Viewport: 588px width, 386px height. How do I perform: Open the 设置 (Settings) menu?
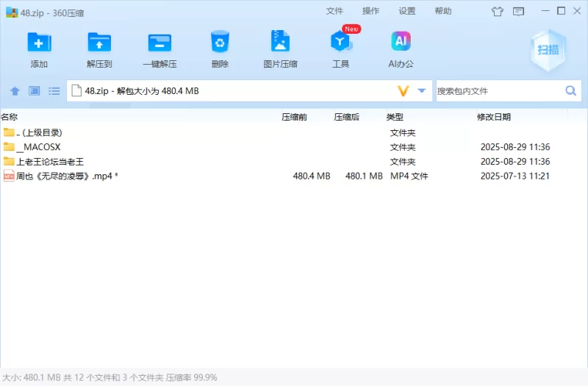(x=407, y=11)
